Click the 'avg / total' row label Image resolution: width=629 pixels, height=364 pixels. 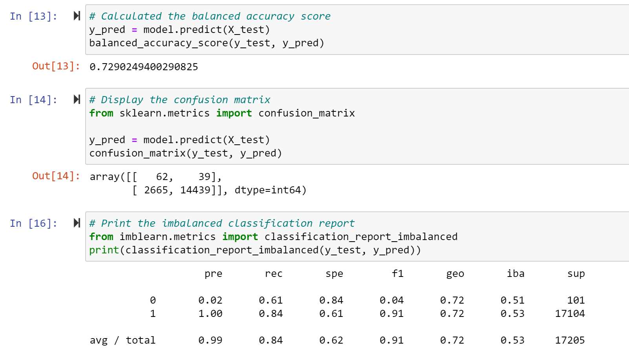(123, 340)
